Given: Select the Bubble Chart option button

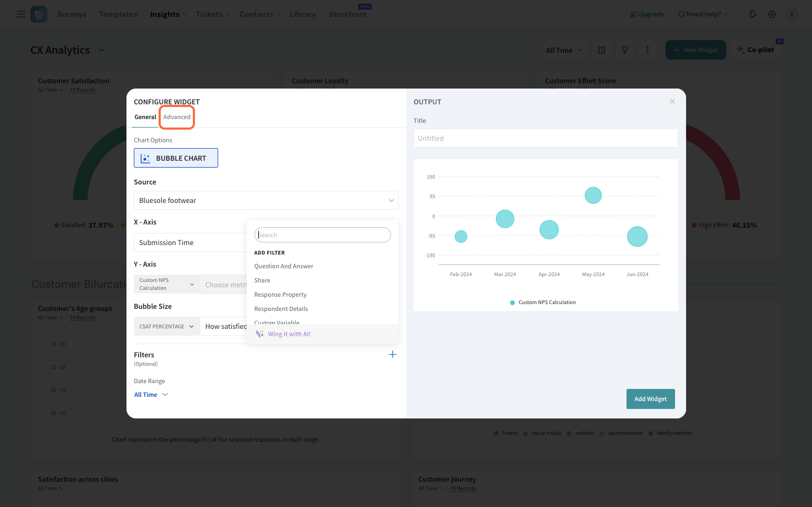Looking at the screenshot, I should (x=176, y=158).
